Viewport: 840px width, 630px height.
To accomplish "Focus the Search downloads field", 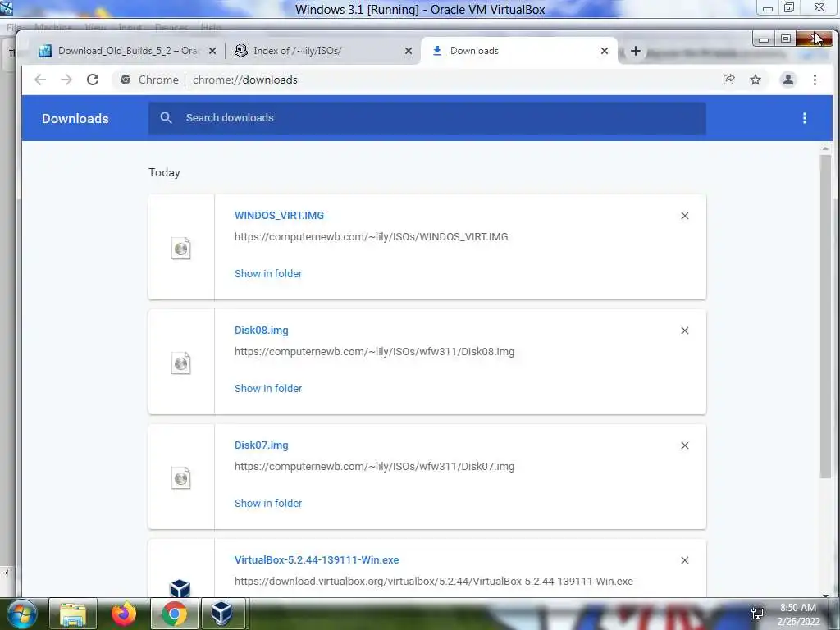I will 427,118.
